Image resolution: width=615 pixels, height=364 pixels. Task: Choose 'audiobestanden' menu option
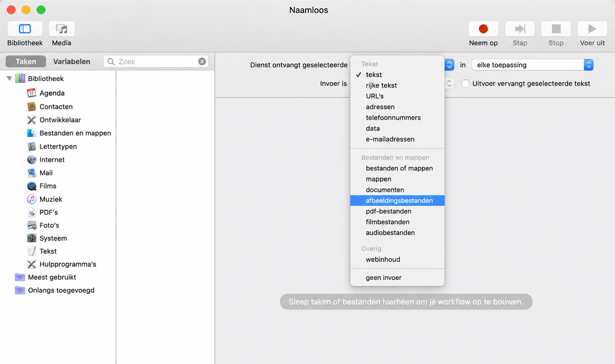pos(397,233)
